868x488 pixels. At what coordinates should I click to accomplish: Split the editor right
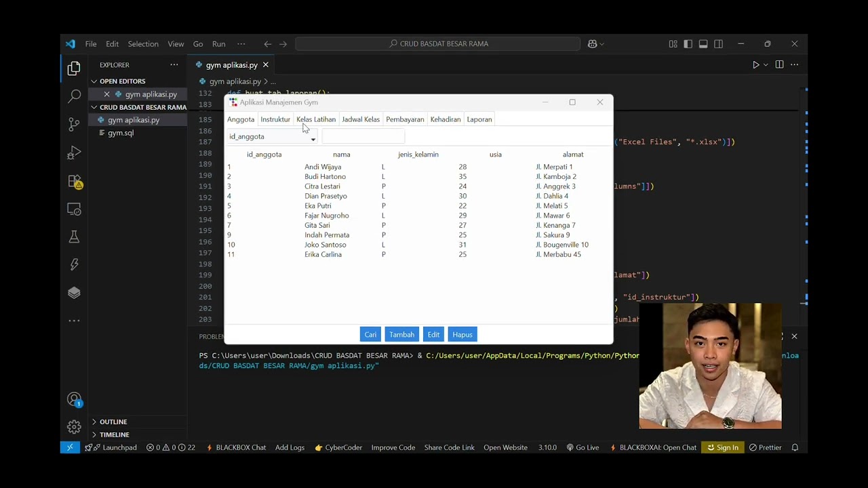tap(779, 65)
